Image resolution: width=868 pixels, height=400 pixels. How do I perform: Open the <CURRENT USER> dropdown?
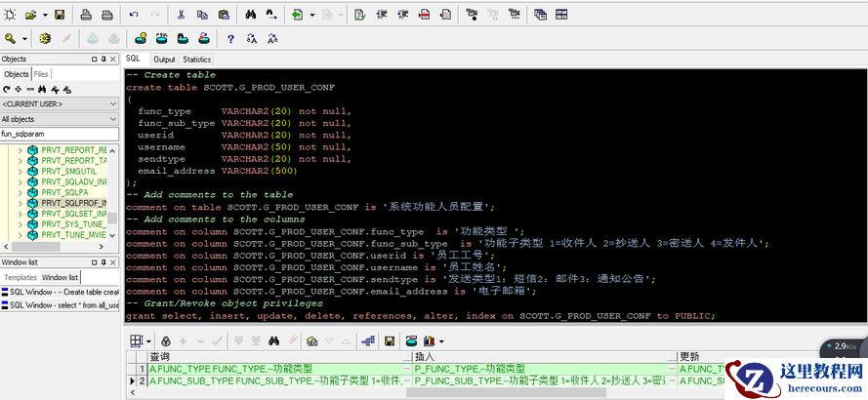[x=60, y=104]
